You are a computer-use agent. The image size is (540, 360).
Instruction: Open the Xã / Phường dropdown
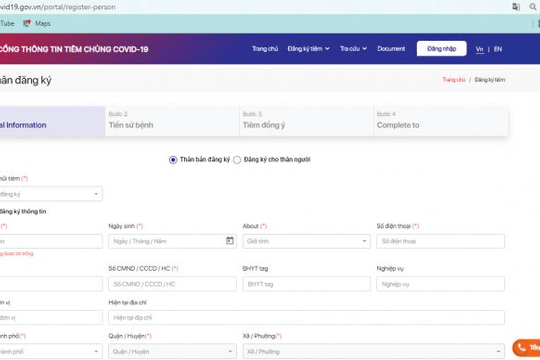(374, 351)
